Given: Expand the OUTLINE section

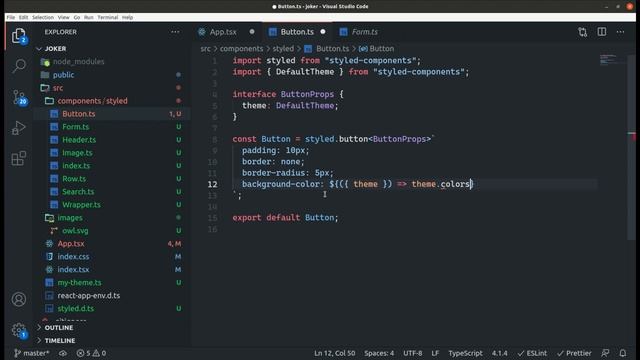Looking at the screenshot, I should pos(112,328).
